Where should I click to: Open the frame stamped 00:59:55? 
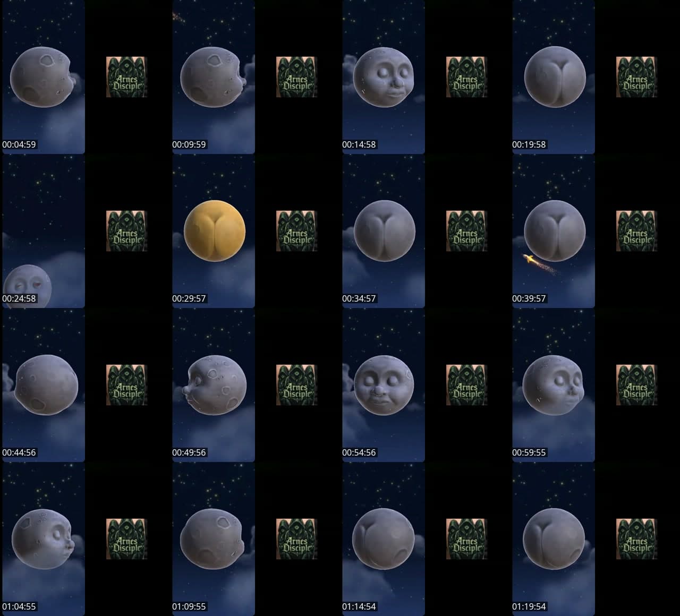point(554,385)
